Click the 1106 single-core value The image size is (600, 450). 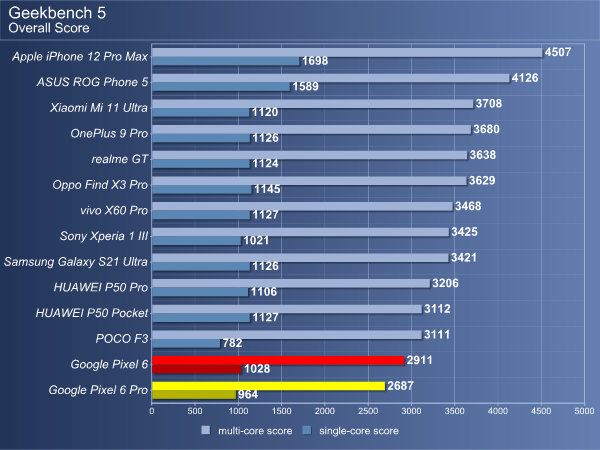[x=264, y=292]
